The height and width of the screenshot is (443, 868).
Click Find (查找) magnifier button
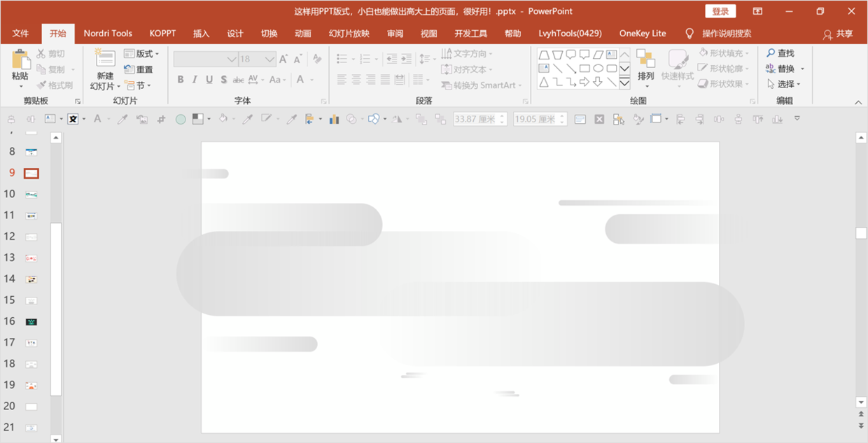click(x=780, y=53)
